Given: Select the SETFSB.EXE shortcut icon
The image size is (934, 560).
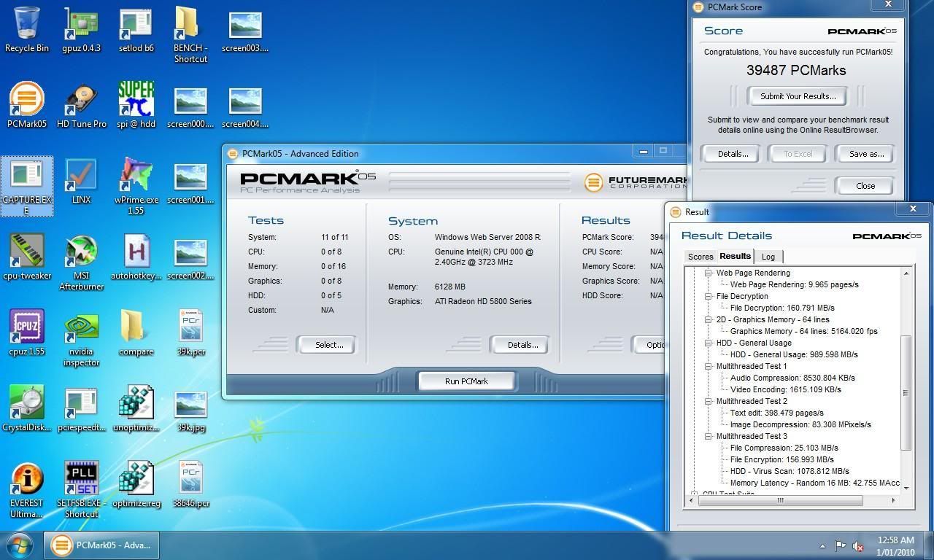Looking at the screenshot, I should (81, 479).
